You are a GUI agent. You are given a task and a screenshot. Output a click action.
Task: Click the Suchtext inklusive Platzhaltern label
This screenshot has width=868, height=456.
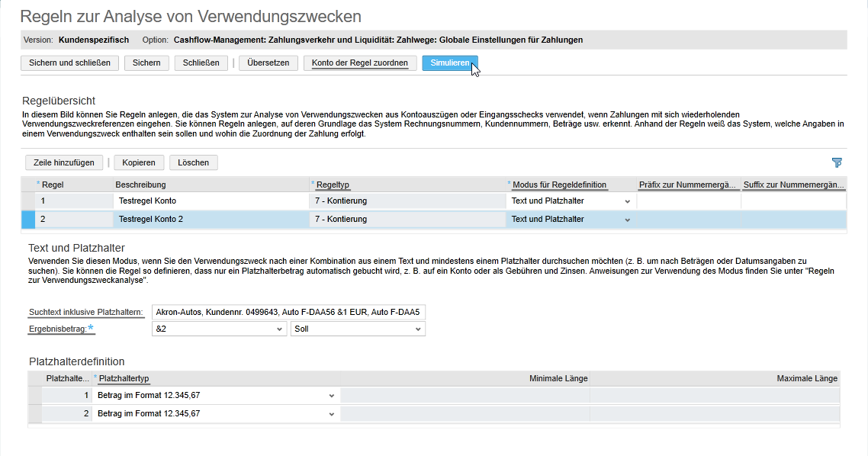[x=85, y=312]
